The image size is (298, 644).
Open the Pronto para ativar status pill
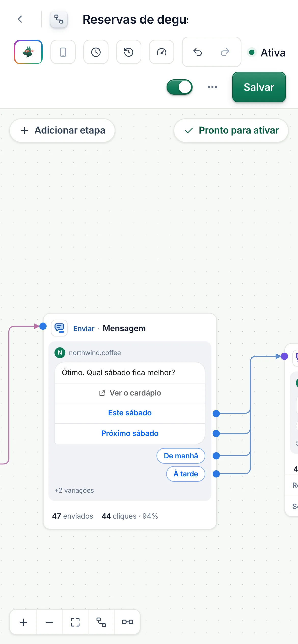click(231, 130)
